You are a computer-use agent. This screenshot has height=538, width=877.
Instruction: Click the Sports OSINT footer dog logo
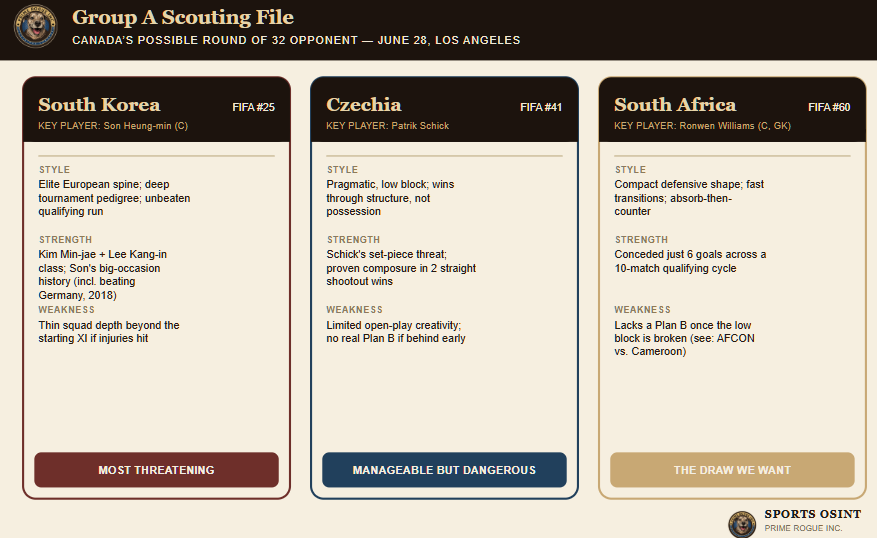[x=742, y=524]
